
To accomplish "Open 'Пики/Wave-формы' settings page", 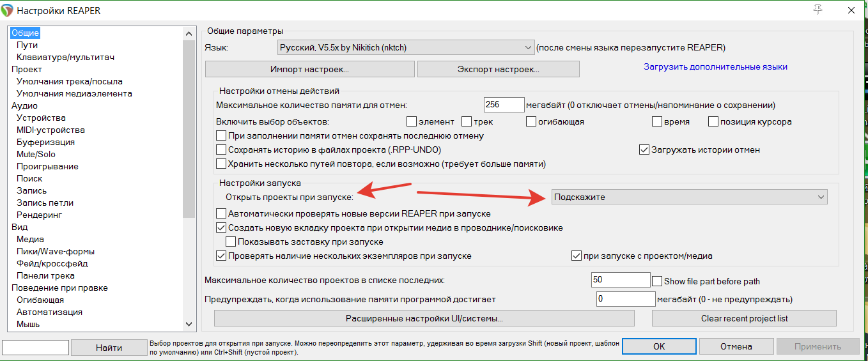I will pos(56,251).
